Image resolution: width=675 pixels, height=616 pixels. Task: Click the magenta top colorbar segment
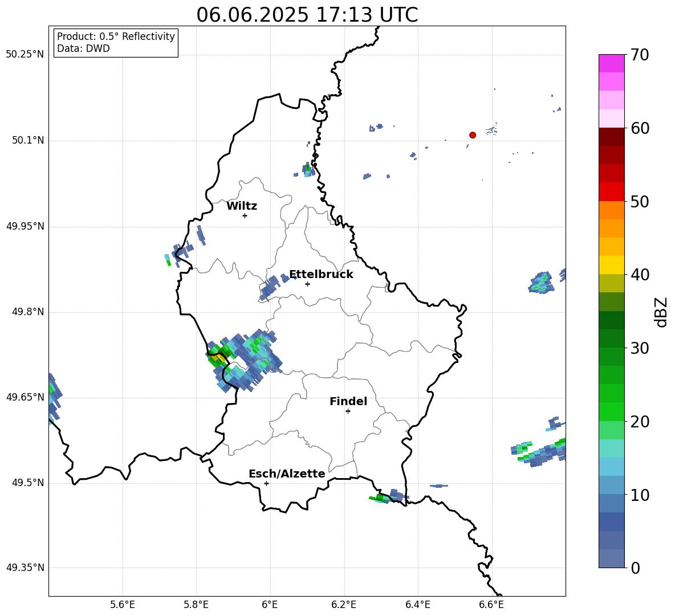[611, 63]
